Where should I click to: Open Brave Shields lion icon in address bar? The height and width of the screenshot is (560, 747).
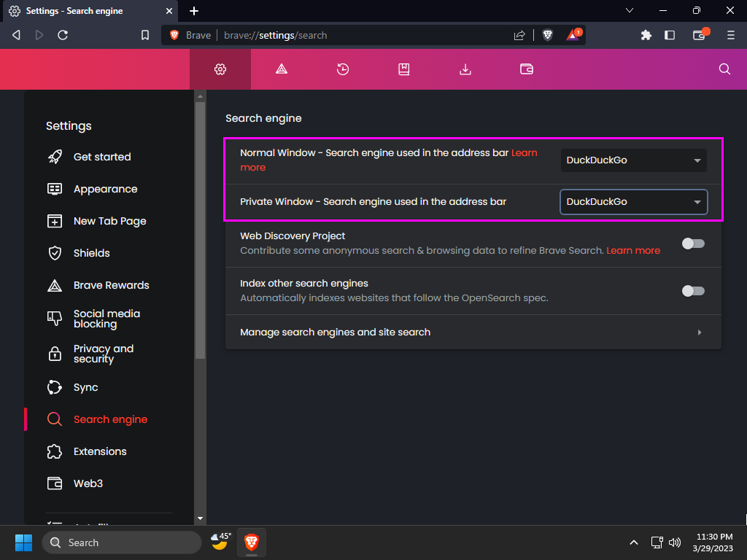(548, 35)
